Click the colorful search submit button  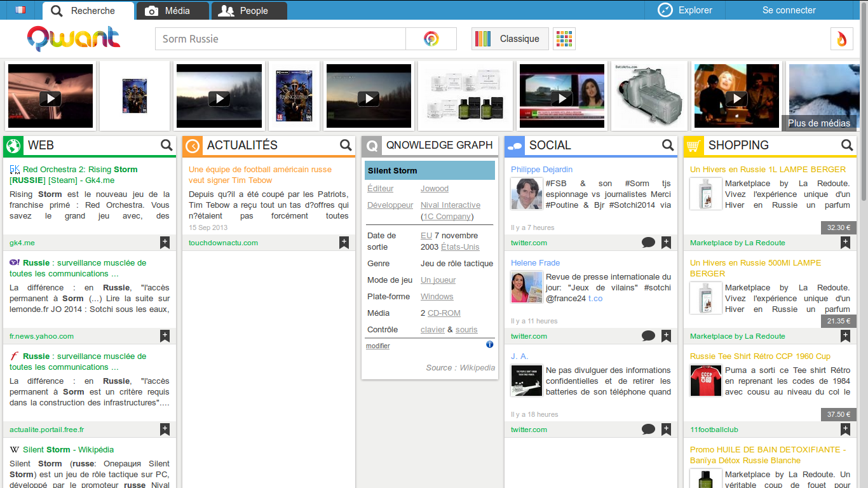click(431, 39)
